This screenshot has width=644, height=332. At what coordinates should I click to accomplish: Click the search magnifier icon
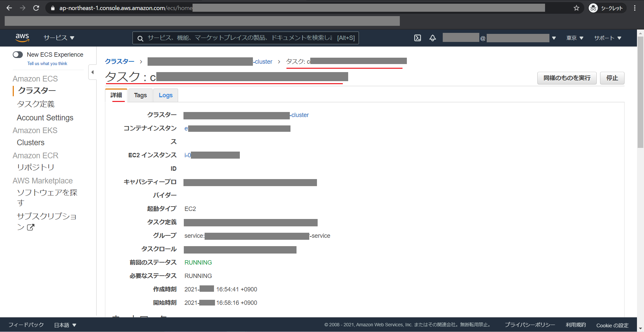click(140, 38)
